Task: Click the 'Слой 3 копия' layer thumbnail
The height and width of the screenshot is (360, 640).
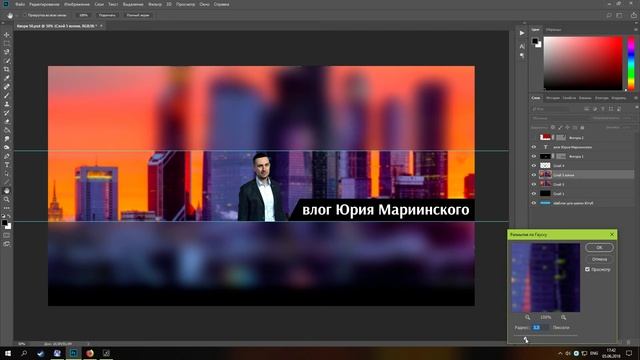Action: (545, 175)
